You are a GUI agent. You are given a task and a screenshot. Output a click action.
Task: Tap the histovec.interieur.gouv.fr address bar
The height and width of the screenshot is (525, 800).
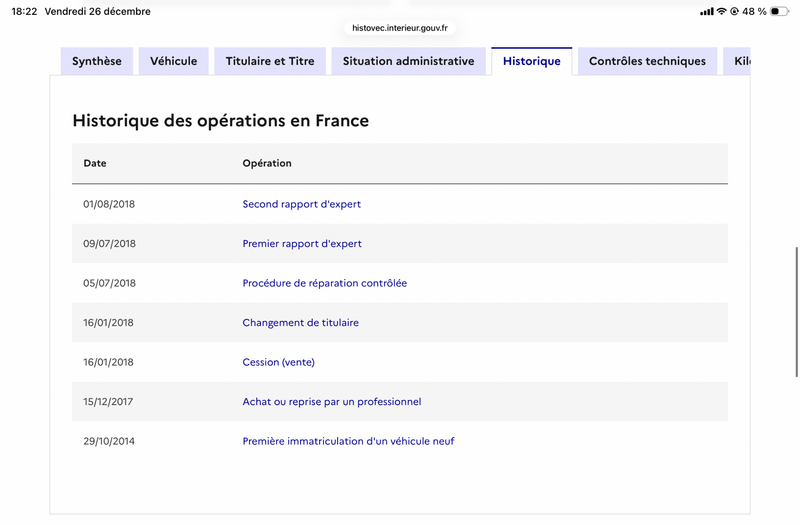tap(400, 29)
